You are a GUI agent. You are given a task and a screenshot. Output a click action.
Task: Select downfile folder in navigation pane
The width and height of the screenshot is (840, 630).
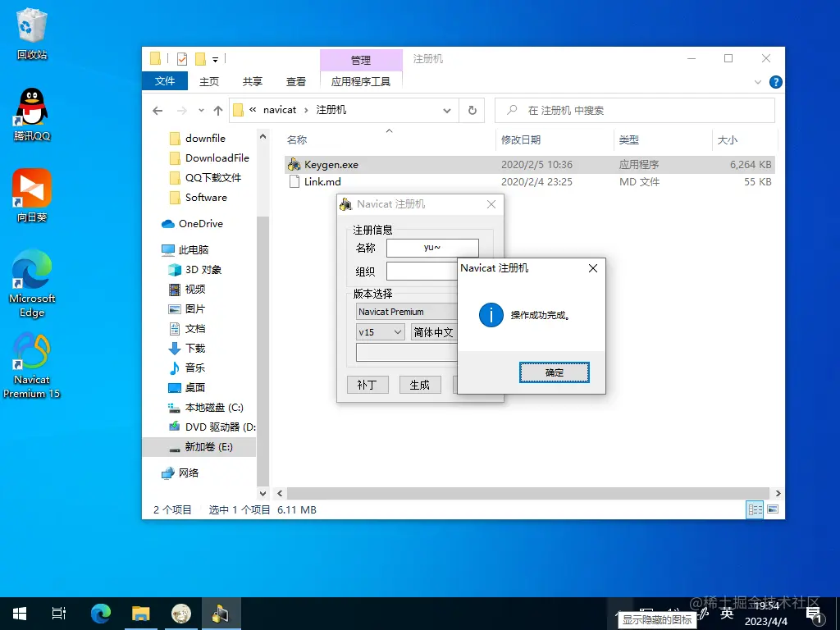click(205, 138)
